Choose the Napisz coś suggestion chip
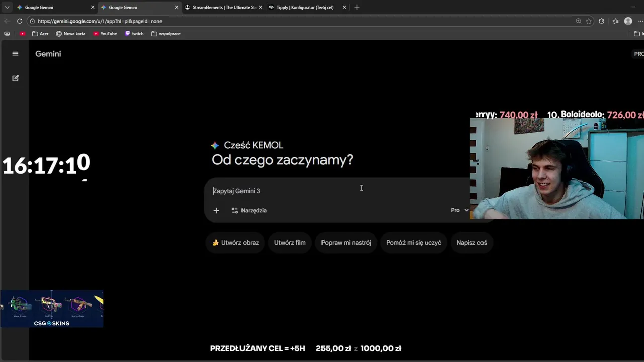 pos(471,243)
